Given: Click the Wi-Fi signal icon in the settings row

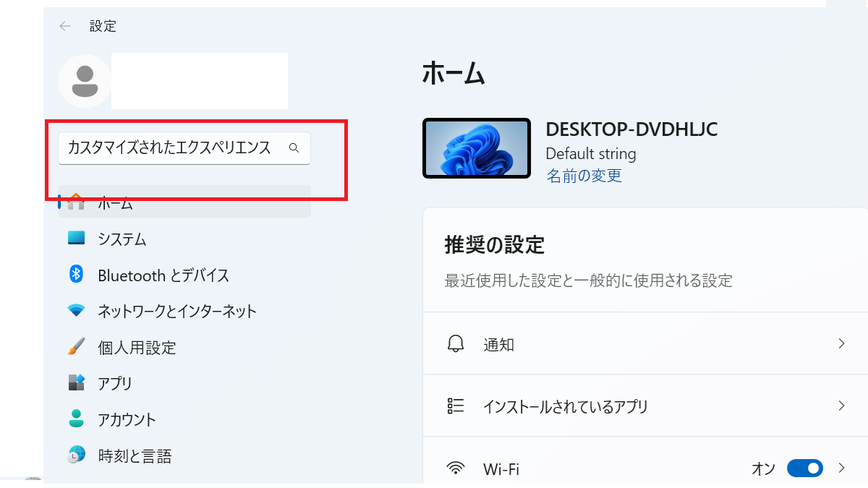Looking at the screenshot, I should (456, 468).
